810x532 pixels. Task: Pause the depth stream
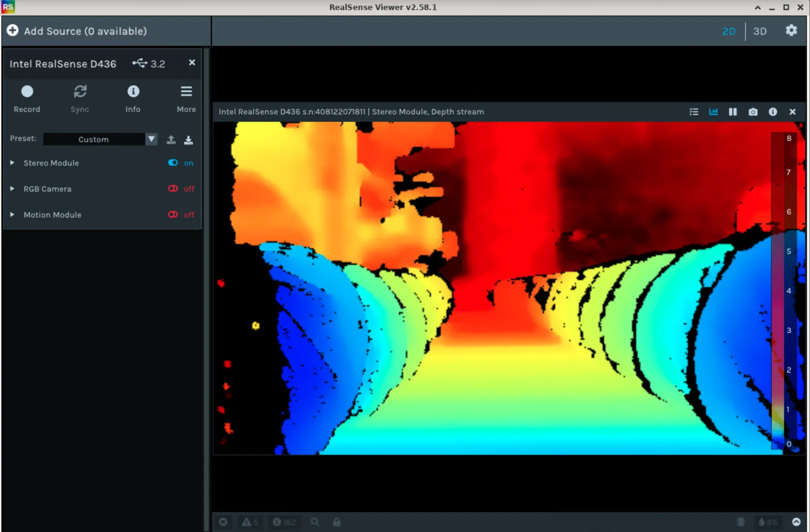[x=733, y=112]
